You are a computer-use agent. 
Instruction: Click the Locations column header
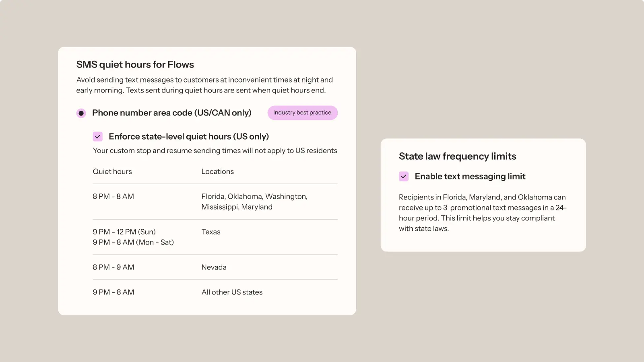click(x=218, y=172)
